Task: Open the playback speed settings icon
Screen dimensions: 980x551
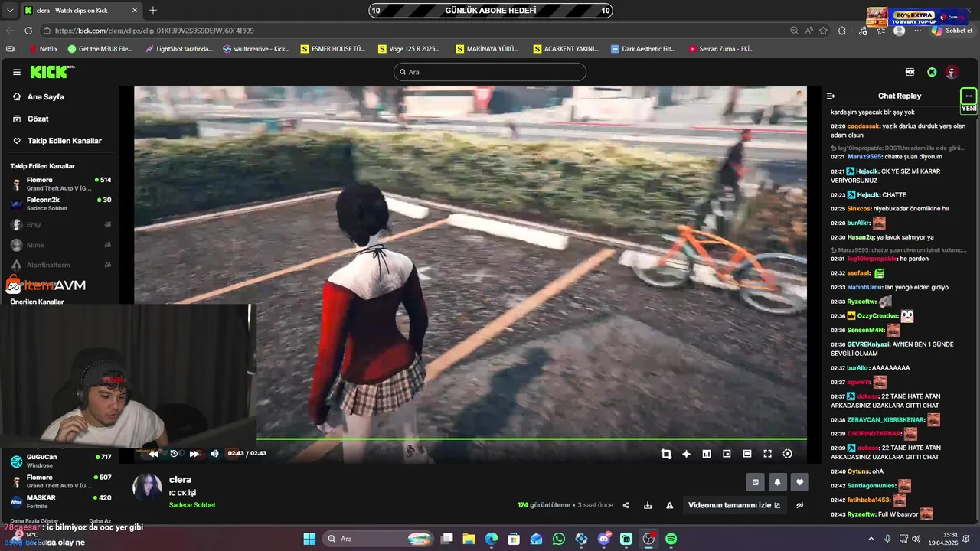Action: [x=787, y=454]
